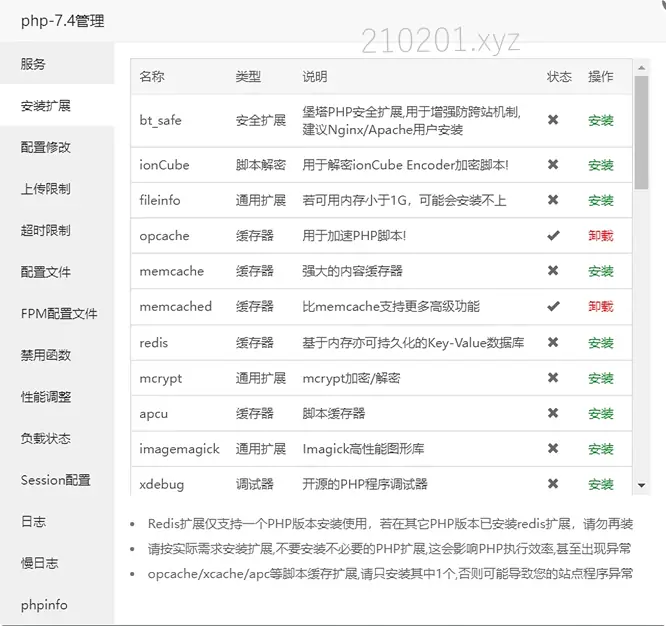
Task: Install the redis extension
Action: click(x=601, y=343)
